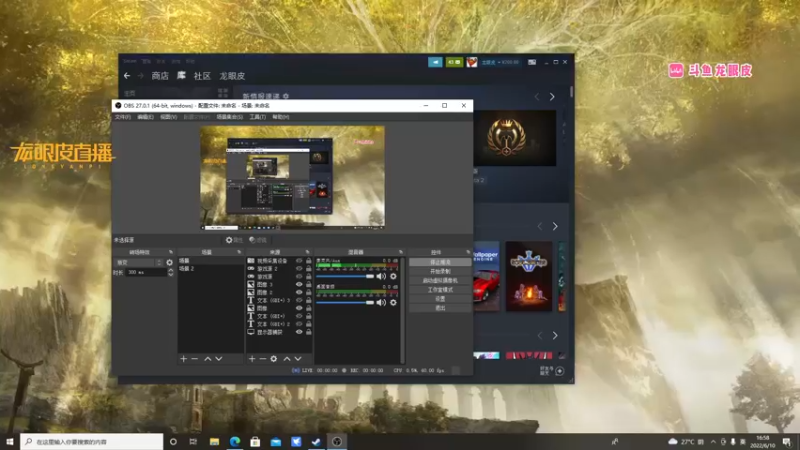Move scene down in Scenes panel

click(219, 359)
